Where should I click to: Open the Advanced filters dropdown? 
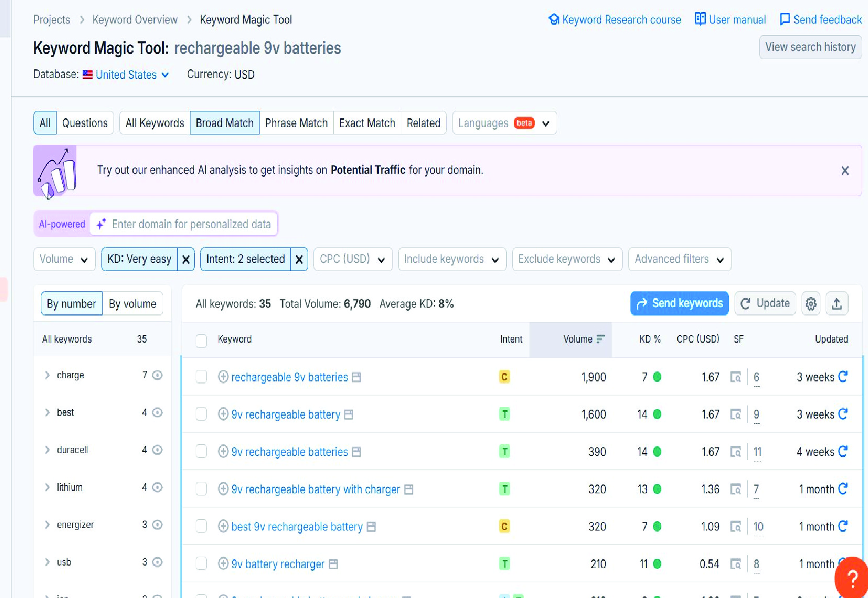(679, 259)
